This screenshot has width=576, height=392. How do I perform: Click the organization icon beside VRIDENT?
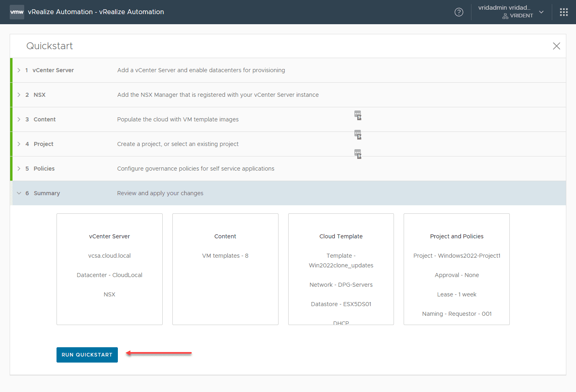505,16
